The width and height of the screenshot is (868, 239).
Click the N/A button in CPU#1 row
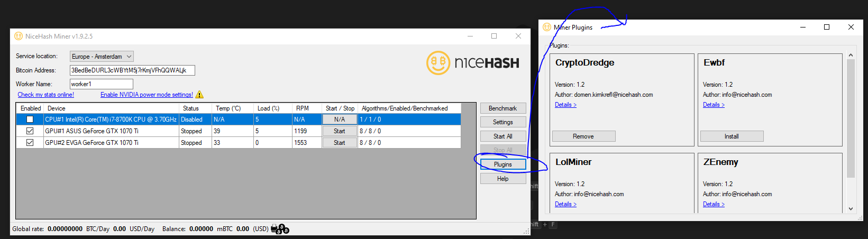pyautogui.click(x=340, y=119)
